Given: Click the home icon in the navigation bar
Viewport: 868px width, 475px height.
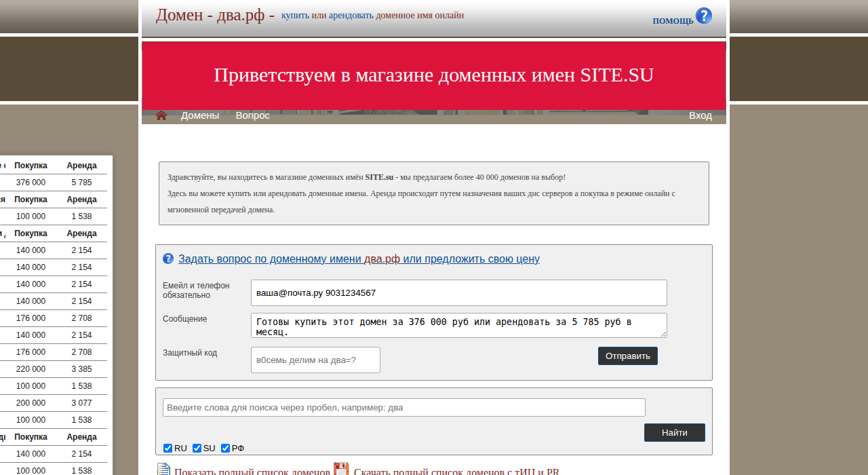Looking at the screenshot, I should pyautogui.click(x=161, y=115).
